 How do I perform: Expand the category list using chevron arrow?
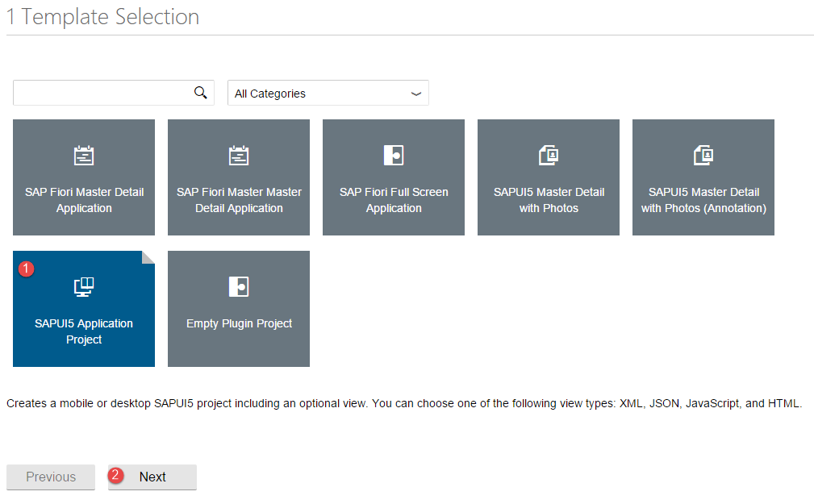[x=415, y=94]
